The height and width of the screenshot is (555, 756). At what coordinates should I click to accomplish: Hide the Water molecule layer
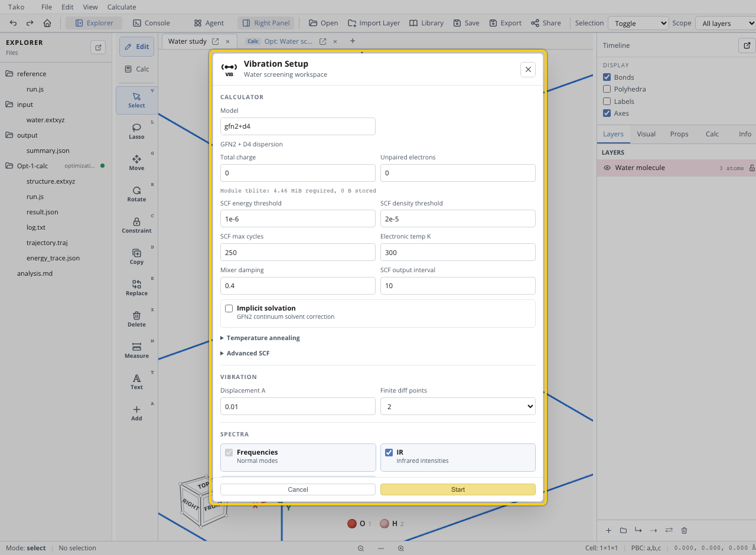point(607,168)
